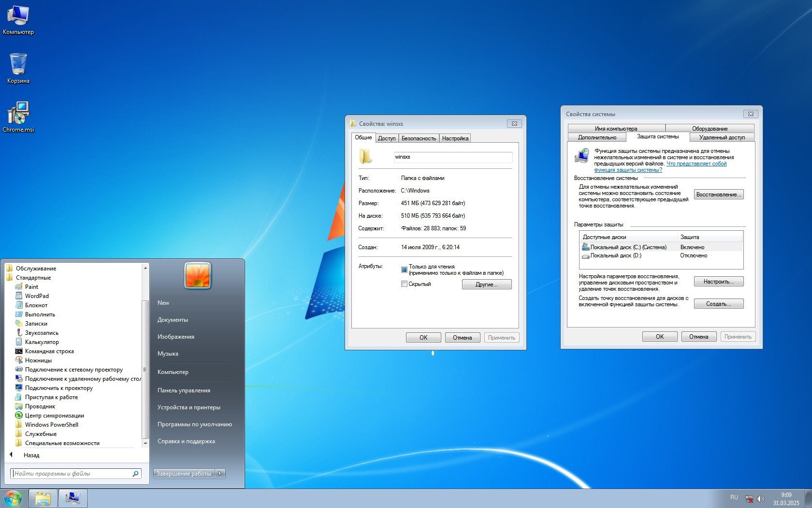The width and height of the screenshot is (812, 508).
Task: Click the 'Что представляет собой функция защиты системы?' link
Action: pyautogui.click(x=696, y=164)
